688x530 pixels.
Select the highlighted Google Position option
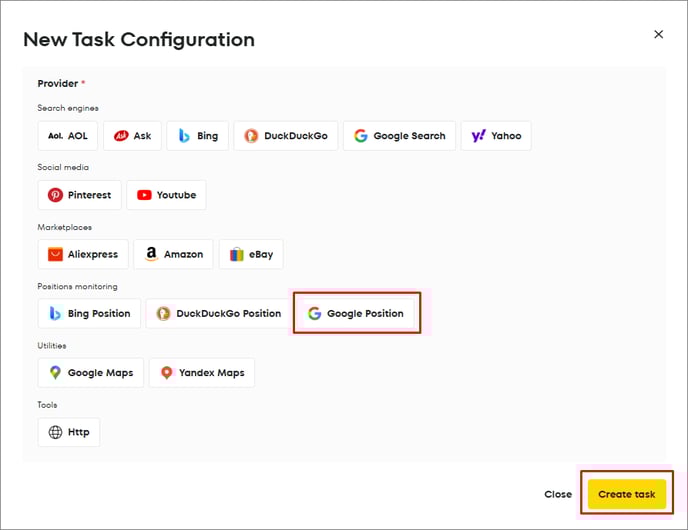pos(356,313)
